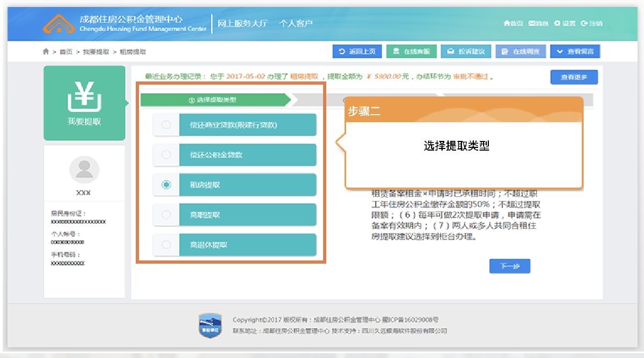
Task: Select 偿还公积金贷款 withdrawal type
Action: [x=166, y=154]
